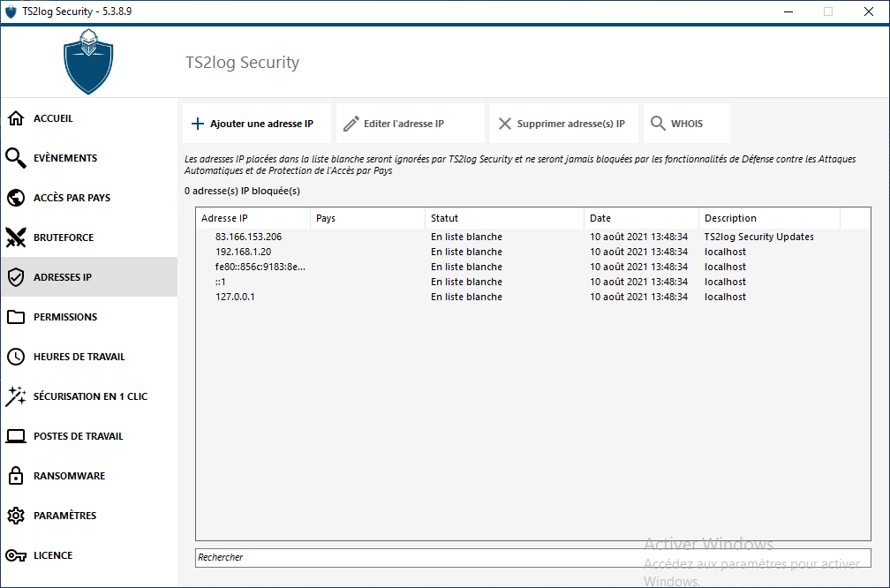
Task: Sort by Statut column header
Action: [505, 218]
